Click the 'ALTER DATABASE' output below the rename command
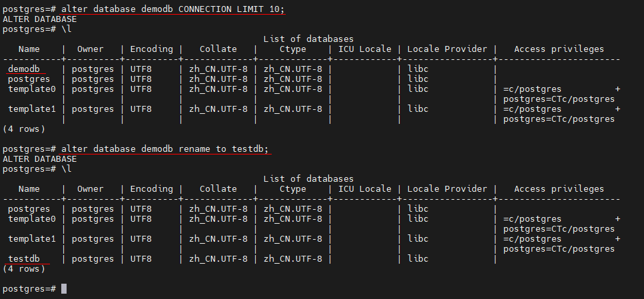Image resolution: width=644 pixels, height=299 pixels. pyautogui.click(x=40, y=158)
